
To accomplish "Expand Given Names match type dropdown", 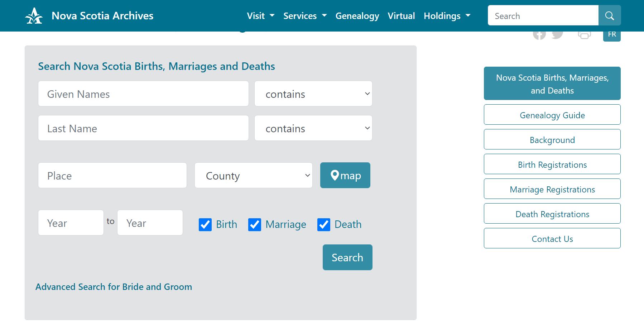I will click(313, 94).
